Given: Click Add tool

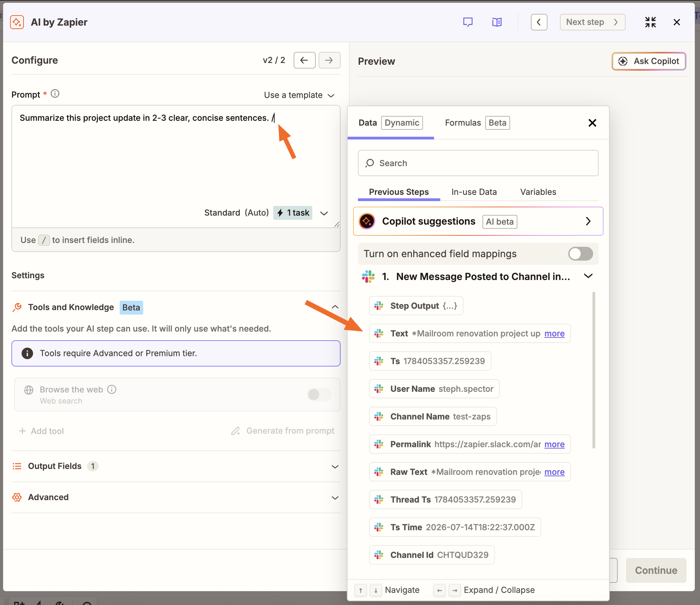Looking at the screenshot, I should click(42, 431).
